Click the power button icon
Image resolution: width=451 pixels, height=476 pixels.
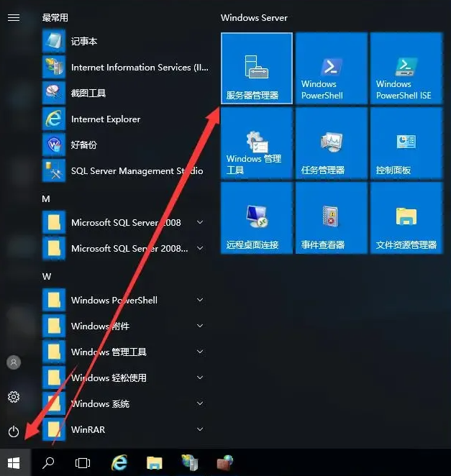point(14,431)
